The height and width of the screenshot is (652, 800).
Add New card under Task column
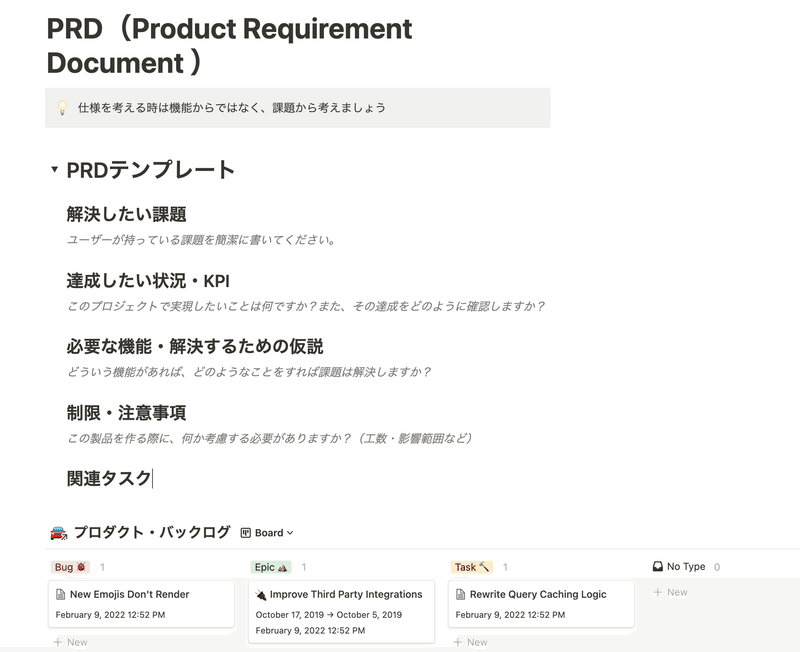click(470, 642)
